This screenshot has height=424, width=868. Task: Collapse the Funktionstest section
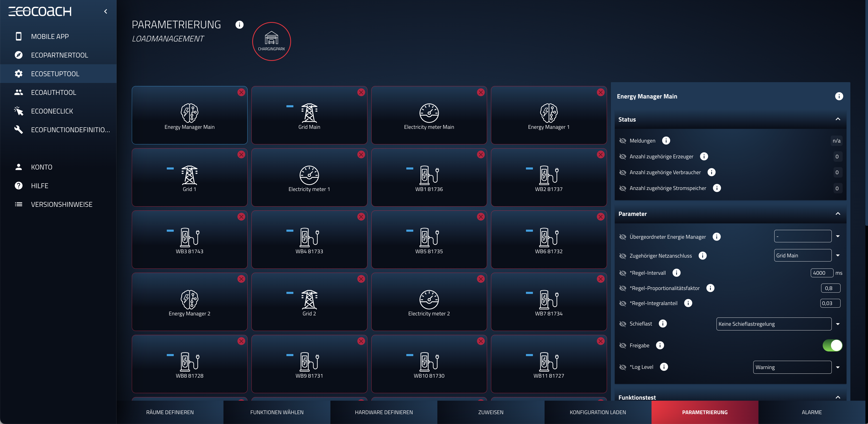pos(838,397)
